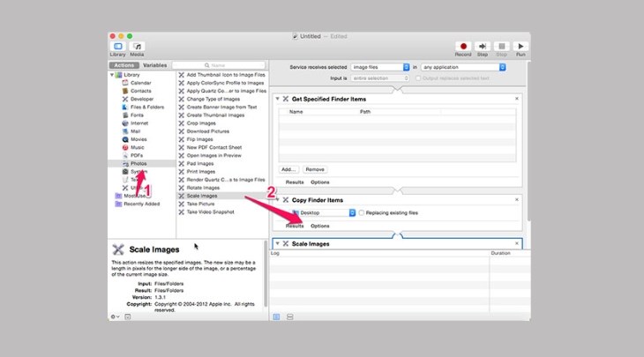Screen dimensions: 644x357
Task: Select the Photos category in Library
Action: (139, 163)
